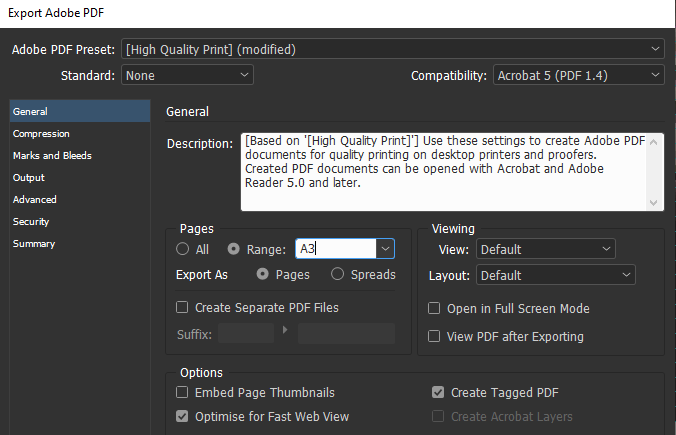The width and height of the screenshot is (676, 435).
Task: Open the Summary category
Action: coord(80,244)
